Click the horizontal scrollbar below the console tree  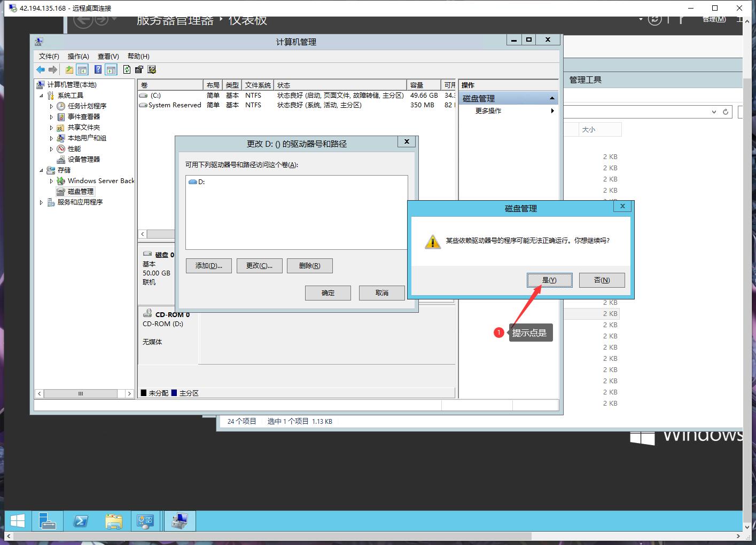(x=80, y=393)
